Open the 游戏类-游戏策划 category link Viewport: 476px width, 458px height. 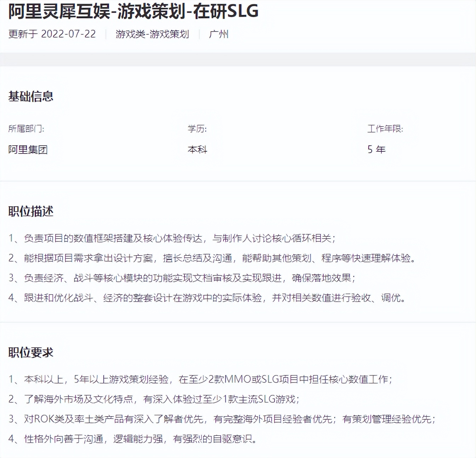click(152, 34)
